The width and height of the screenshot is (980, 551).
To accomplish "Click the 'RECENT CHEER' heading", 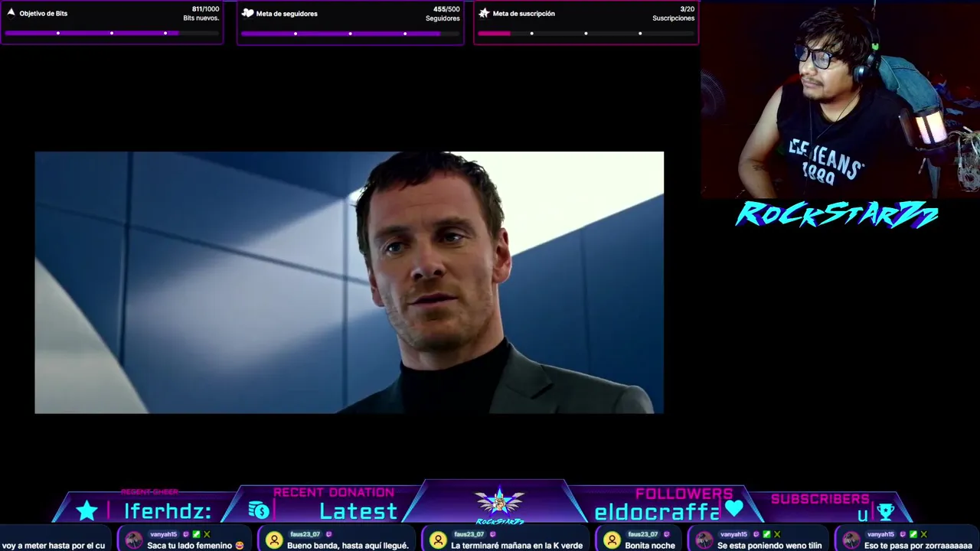I will tap(149, 492).
